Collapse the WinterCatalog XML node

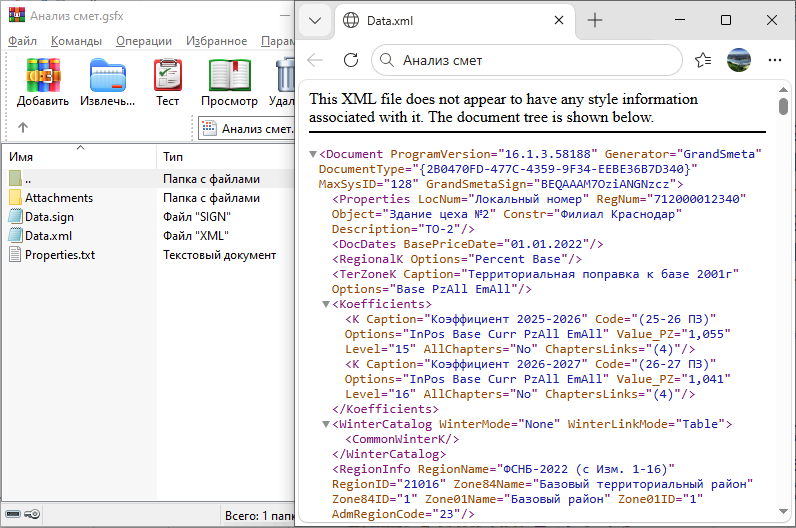326,424
